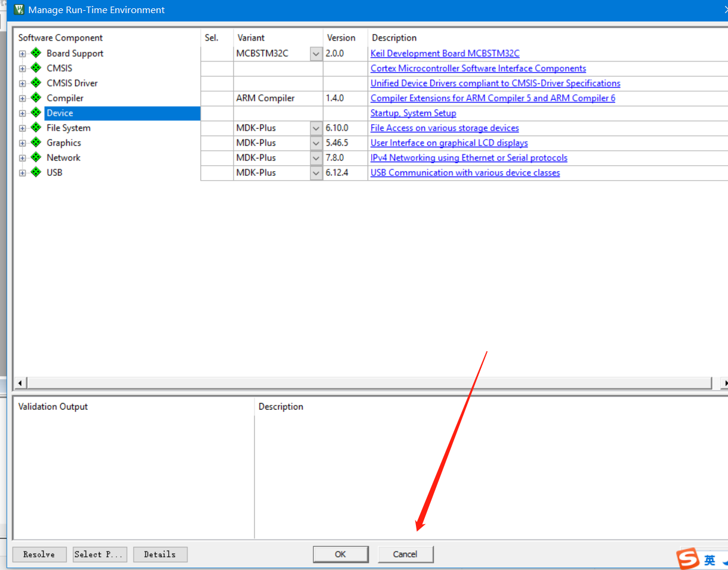Click the CMSIS component diamond icon

pyautogui.click(x=36, y=68)
